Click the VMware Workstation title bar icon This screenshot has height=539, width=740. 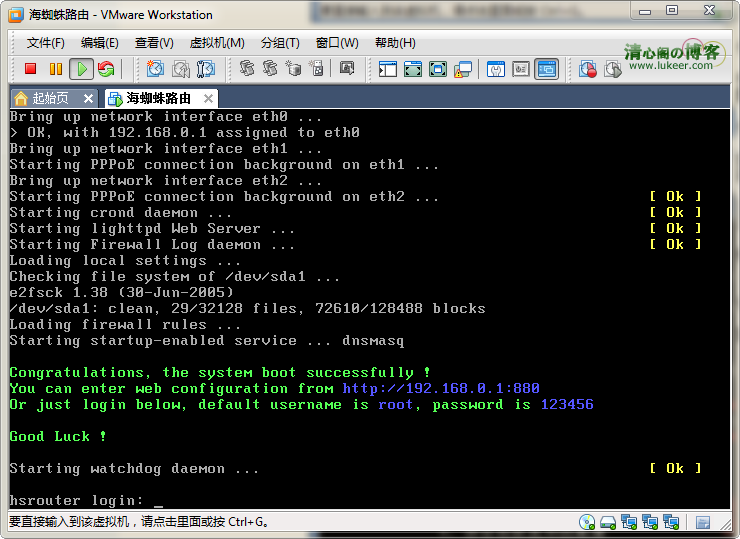(17, 15)
